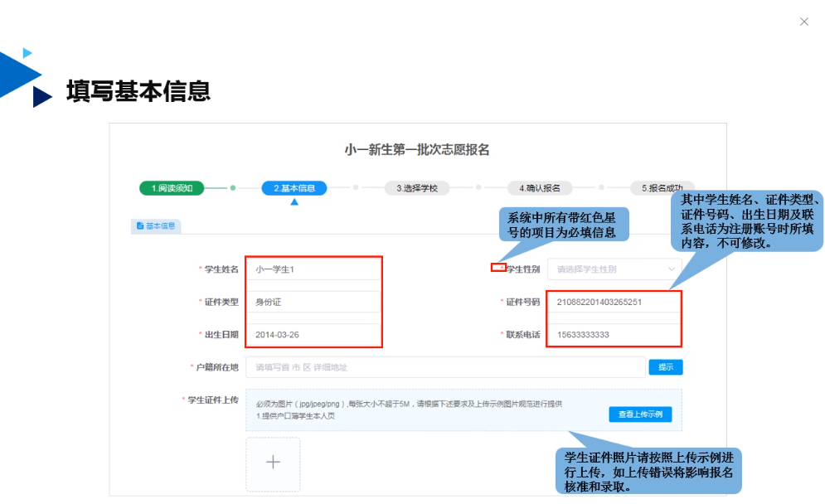This screenshot has height=504, width=825.
Task: Click the 证件号码 field
Action: point(614,302)
